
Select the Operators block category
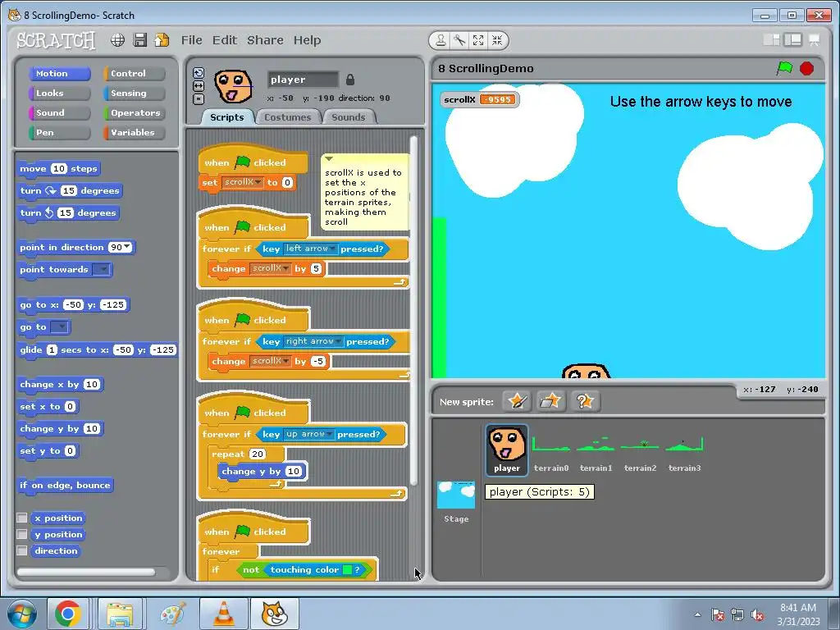click(x=134, y=113)
